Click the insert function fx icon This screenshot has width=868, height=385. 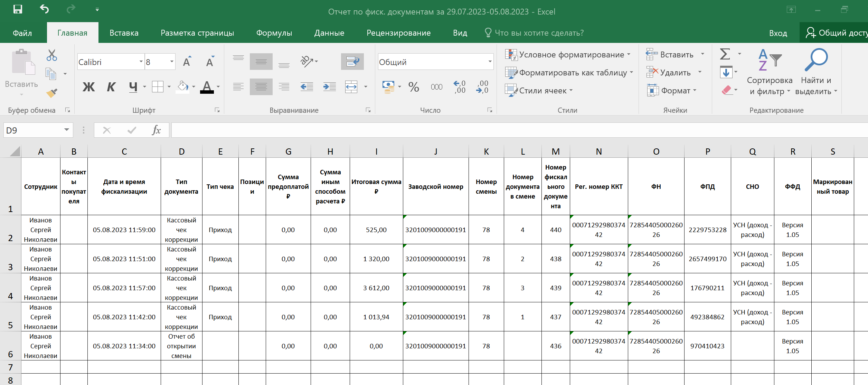[156, 130]
